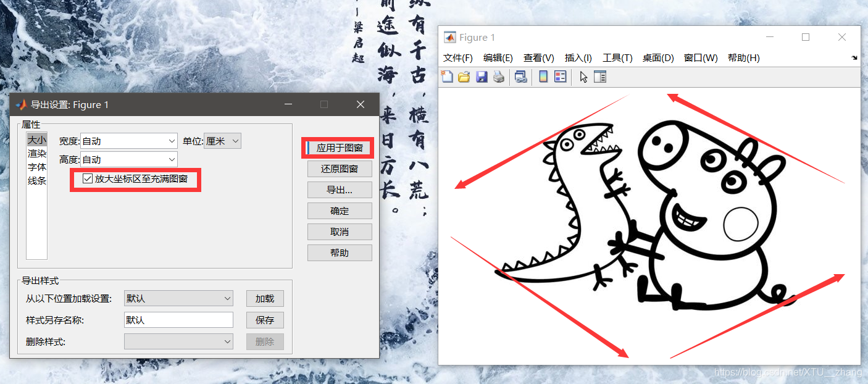Image resolution: width=868 pixels, height=384 pixels.
Task: Open the 高度 height dropdown
Action: click(129, 159)
